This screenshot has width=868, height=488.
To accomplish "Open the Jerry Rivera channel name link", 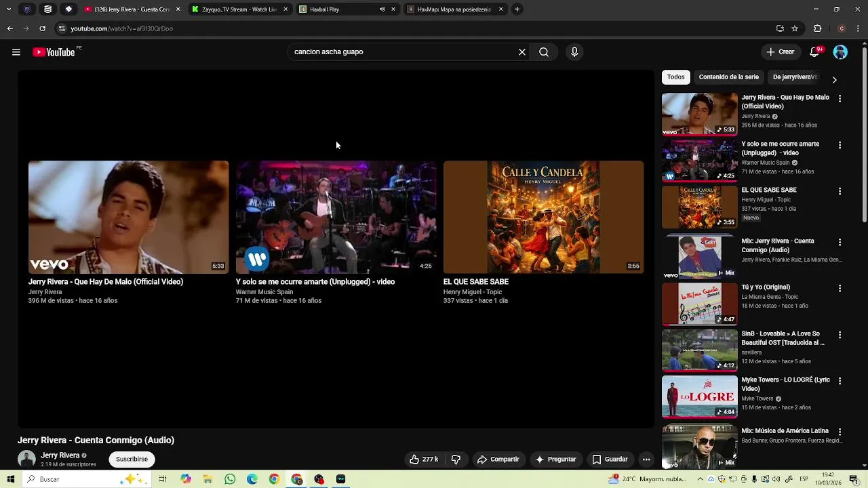I will pos(60,455).
